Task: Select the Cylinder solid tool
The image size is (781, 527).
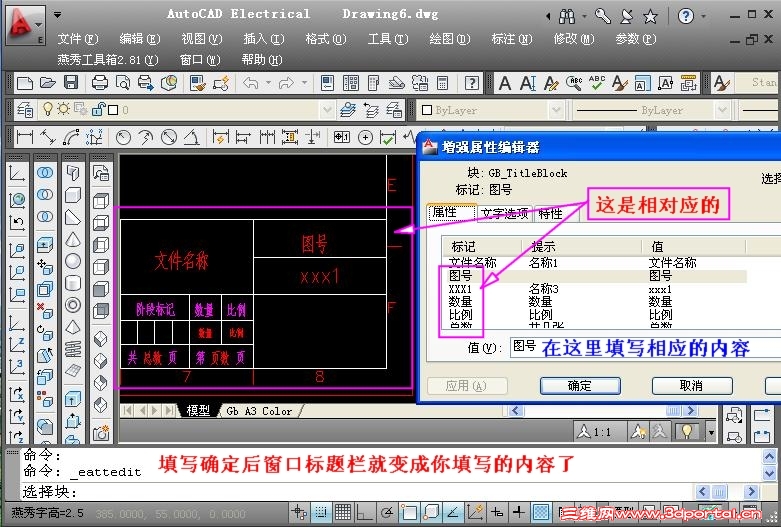Action: pos(73,283)
